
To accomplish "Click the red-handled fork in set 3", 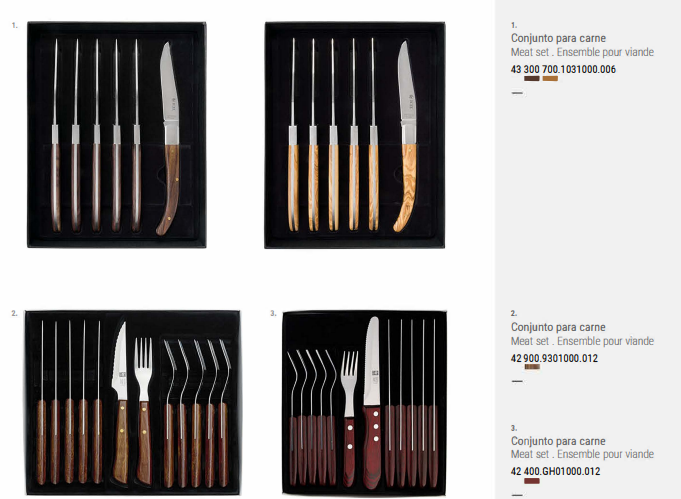I will tap(350, 419).
